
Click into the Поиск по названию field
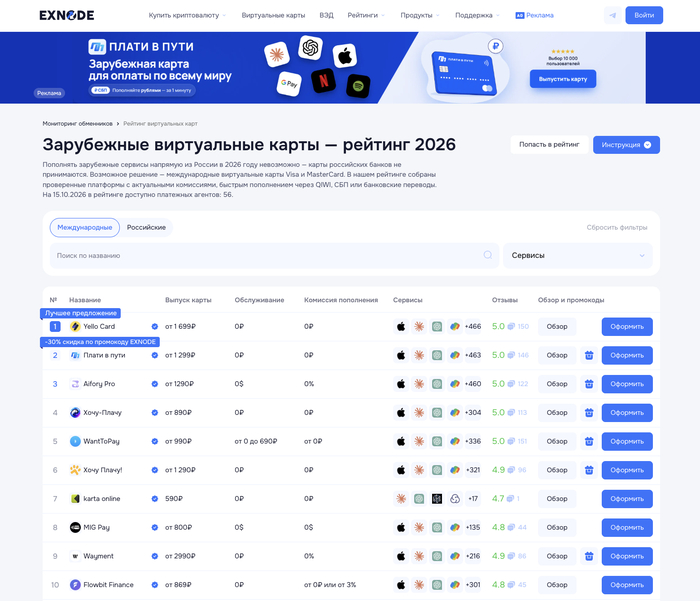click(x=274, y=255)
